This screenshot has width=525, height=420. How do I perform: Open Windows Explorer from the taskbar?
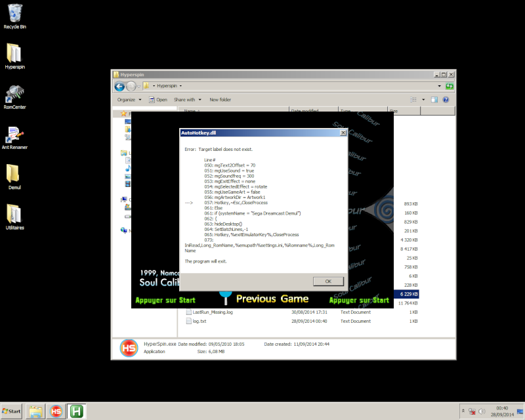pyautogui.click(x=35, y=411)
